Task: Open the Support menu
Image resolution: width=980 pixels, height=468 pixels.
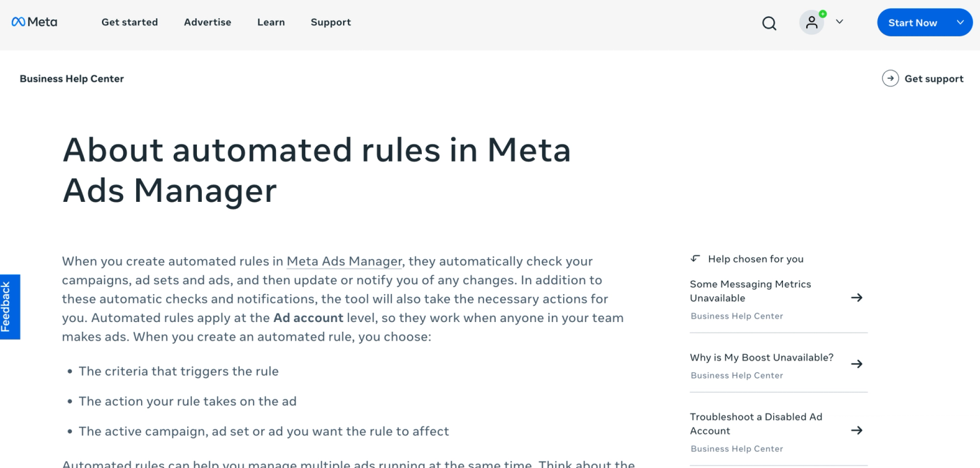Action: click(330, 22)
